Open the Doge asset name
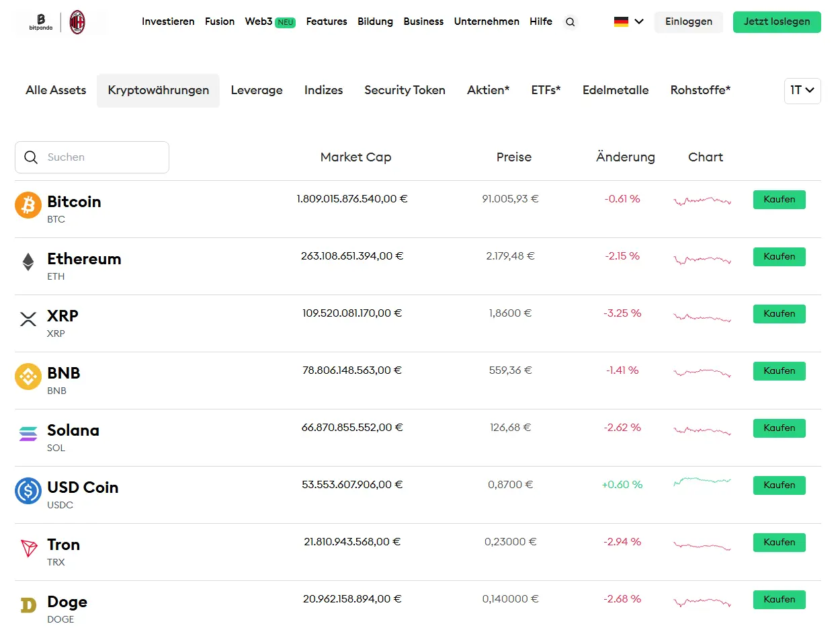 click(67, 602)
